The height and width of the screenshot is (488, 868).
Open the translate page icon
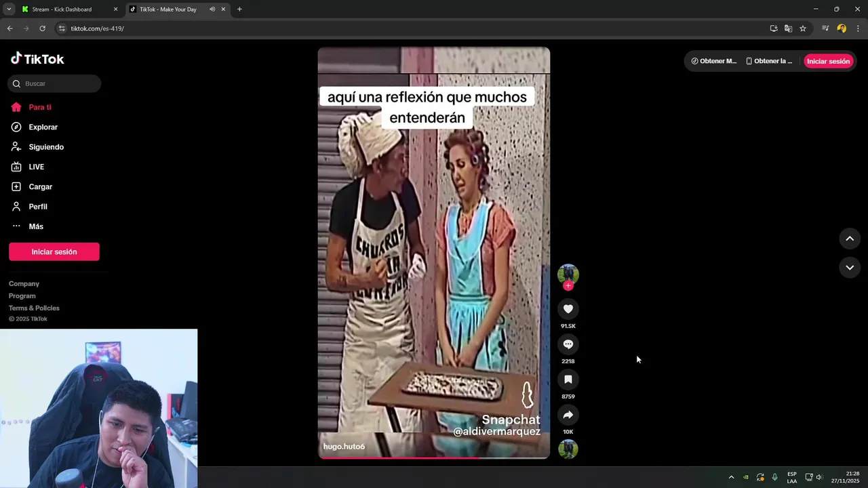pos(788,28)
